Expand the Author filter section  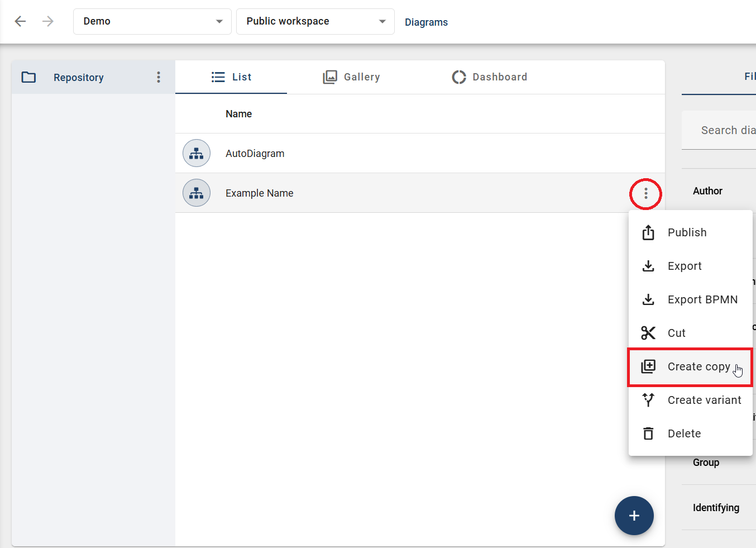707,190
